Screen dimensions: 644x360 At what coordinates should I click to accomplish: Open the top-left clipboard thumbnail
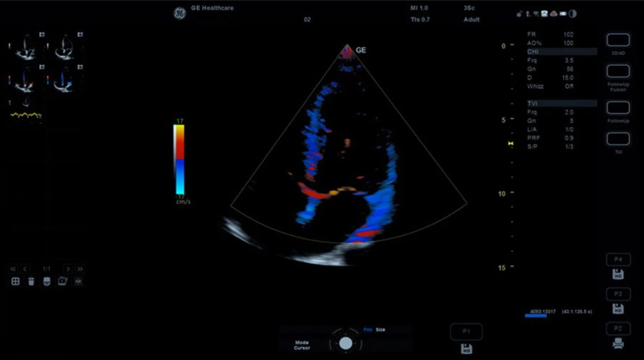[x=26, y=46]
